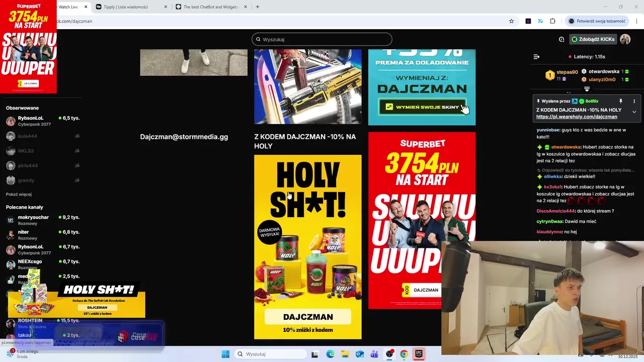Open the user avatar menu
Screen dimensions: 644x362
[x=625, y=39]
